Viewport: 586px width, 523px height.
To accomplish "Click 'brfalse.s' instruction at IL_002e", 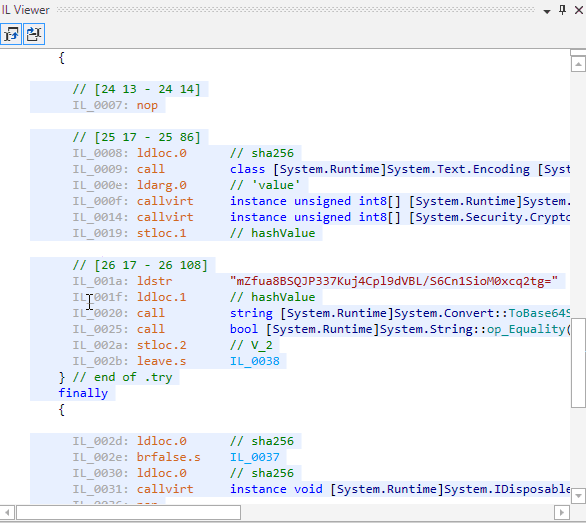I will point(169,457).
